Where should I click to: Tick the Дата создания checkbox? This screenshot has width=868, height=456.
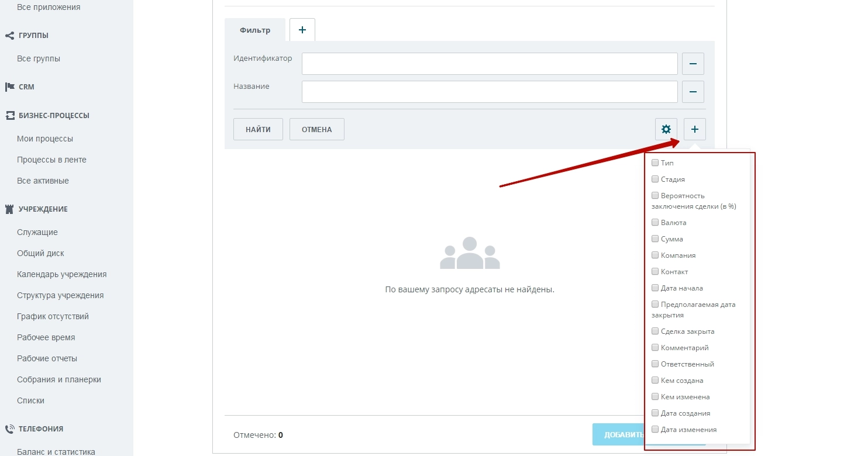655,413
